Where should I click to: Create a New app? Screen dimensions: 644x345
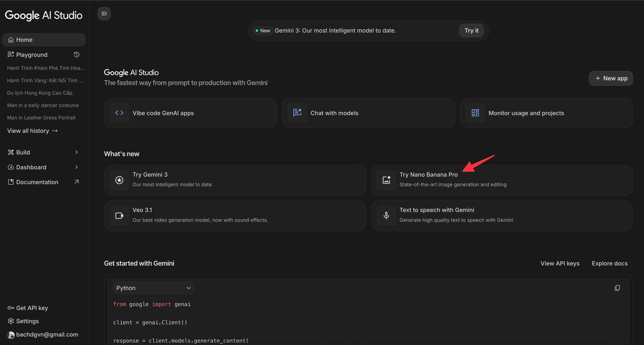coord(611,78)
